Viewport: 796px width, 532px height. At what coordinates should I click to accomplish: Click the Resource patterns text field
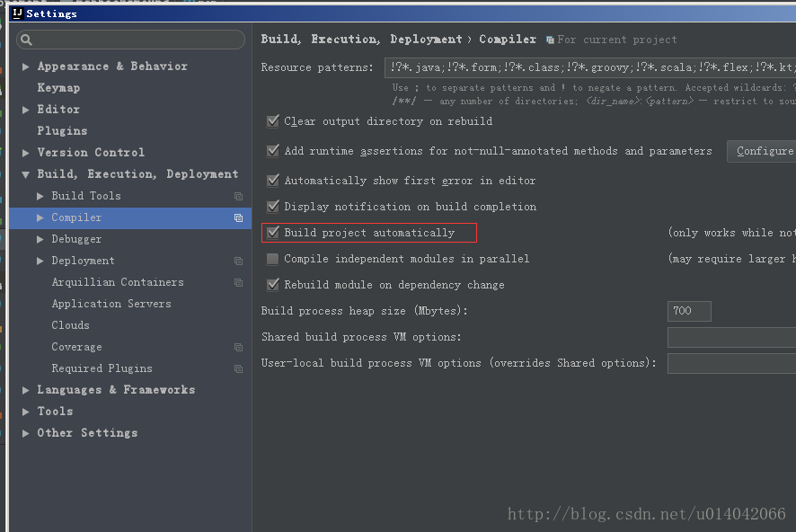point(590,67)
